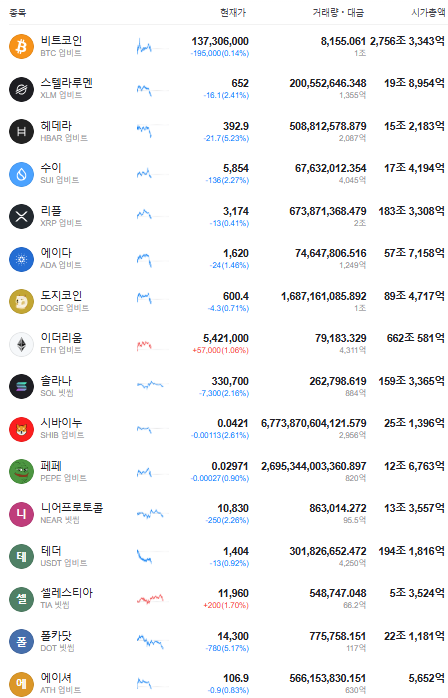Click the Shiba Inu SHIB icon

[21, 429]
